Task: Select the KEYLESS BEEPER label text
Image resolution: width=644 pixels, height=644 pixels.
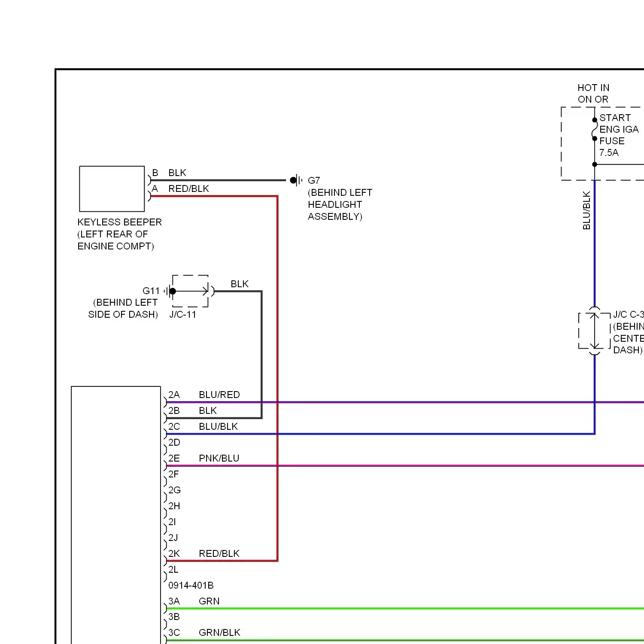Action: (x=120, y=222)
